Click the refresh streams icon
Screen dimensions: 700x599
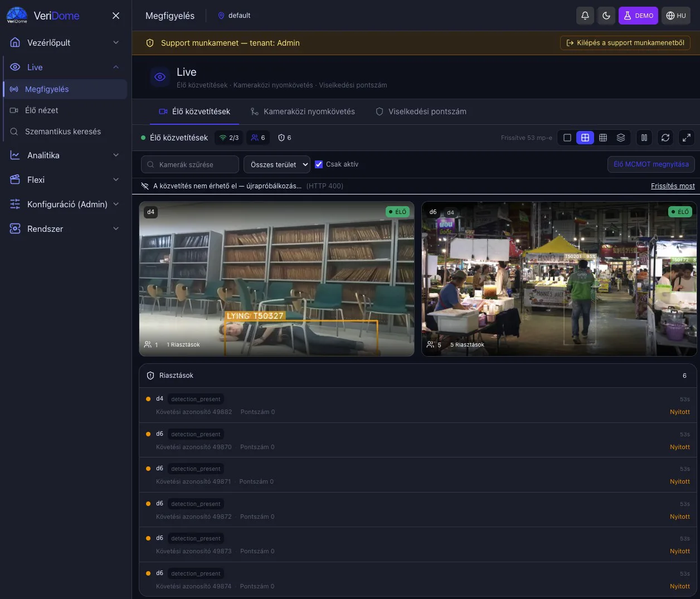coord(665,138)
